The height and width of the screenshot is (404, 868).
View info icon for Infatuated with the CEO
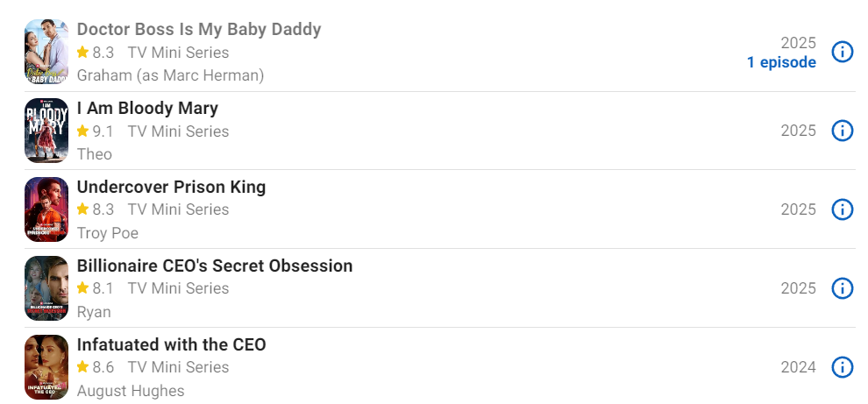[x=842, y=367]
